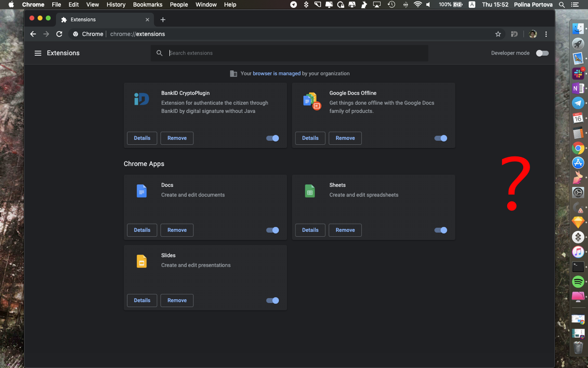Open Telegram from the Dock

tap(578, 103)
